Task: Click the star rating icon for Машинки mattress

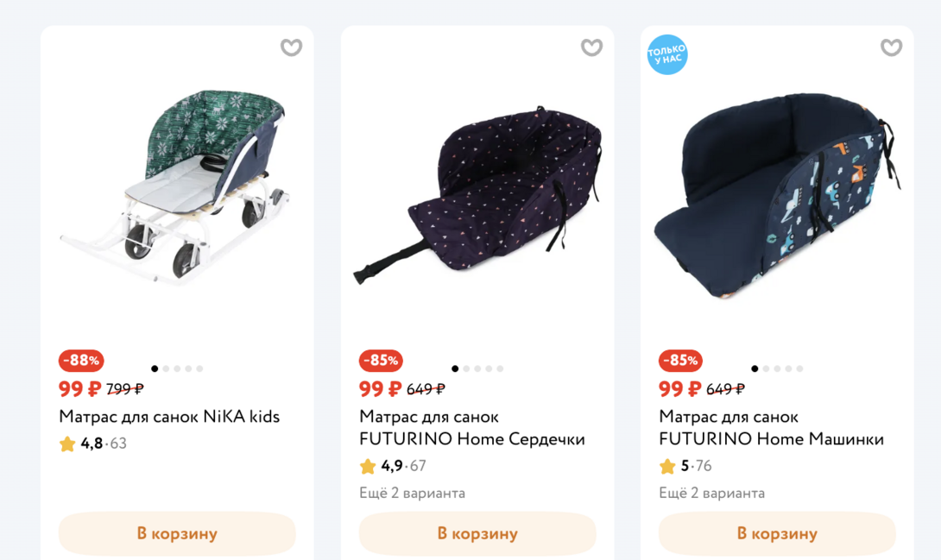Action: pyautogui.click(x=667, y=467)
